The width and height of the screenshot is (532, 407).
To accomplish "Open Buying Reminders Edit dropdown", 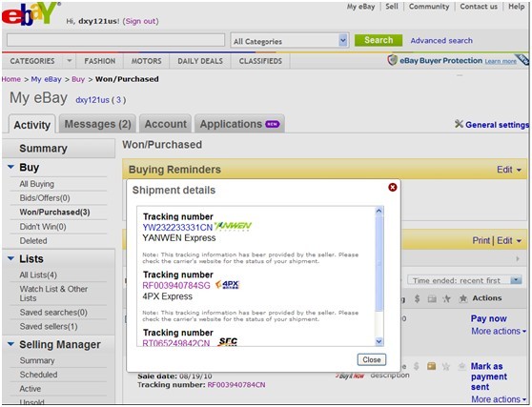I will coord(508,170).
